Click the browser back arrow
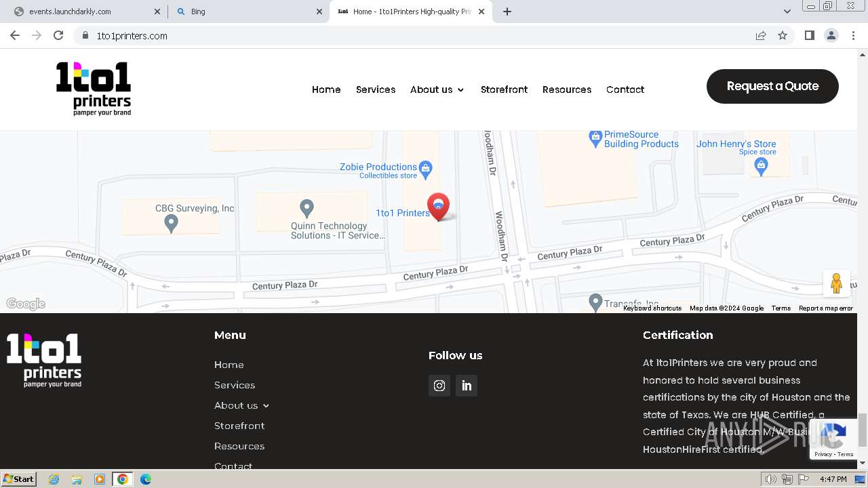Viewport: 868px width, 488px height. tap(15, 35)
